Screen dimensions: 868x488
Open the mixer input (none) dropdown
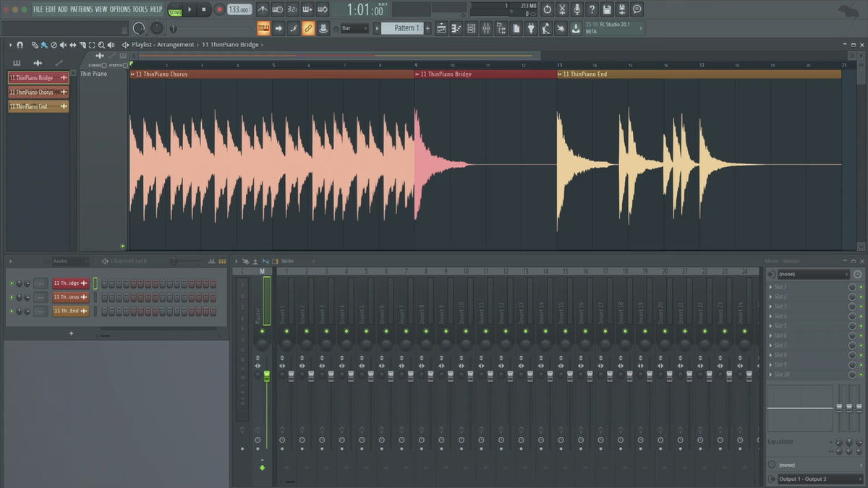(814, 275)
